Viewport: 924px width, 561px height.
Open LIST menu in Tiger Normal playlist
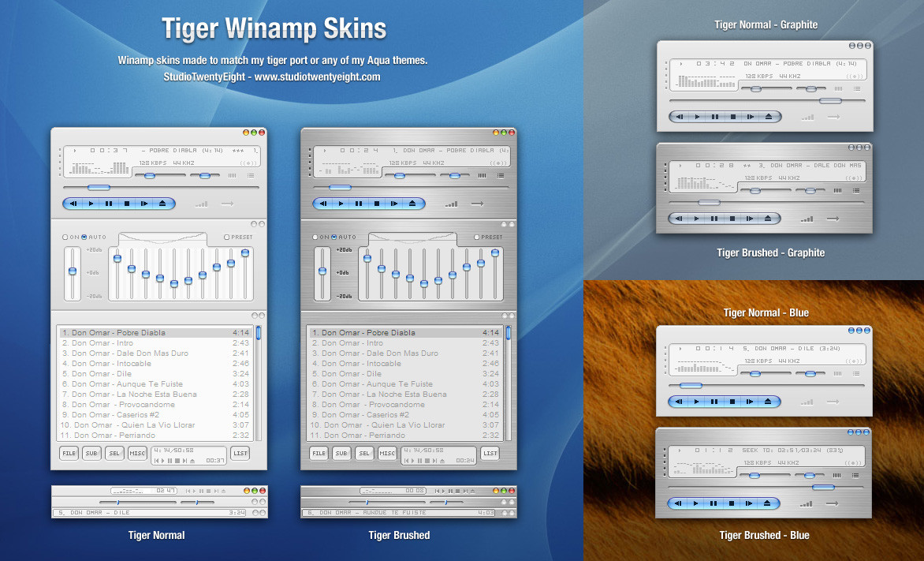click(240, 453)
